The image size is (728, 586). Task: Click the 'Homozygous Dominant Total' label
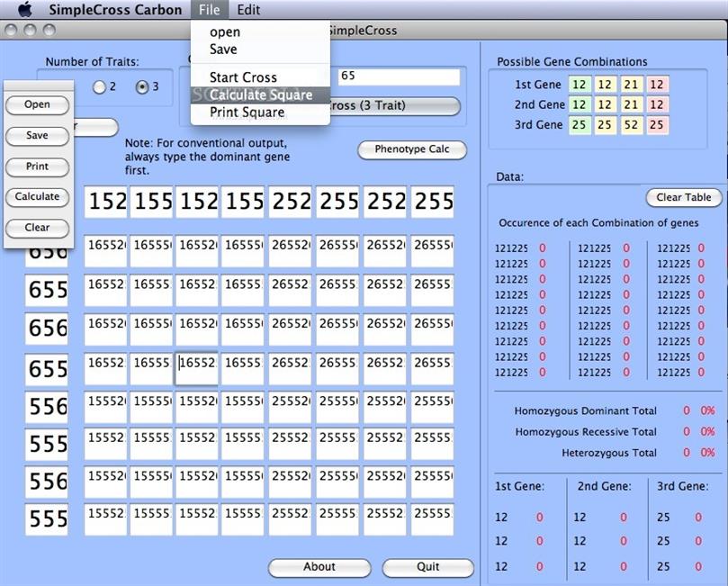pyautogui.click(x=586, y=411)
